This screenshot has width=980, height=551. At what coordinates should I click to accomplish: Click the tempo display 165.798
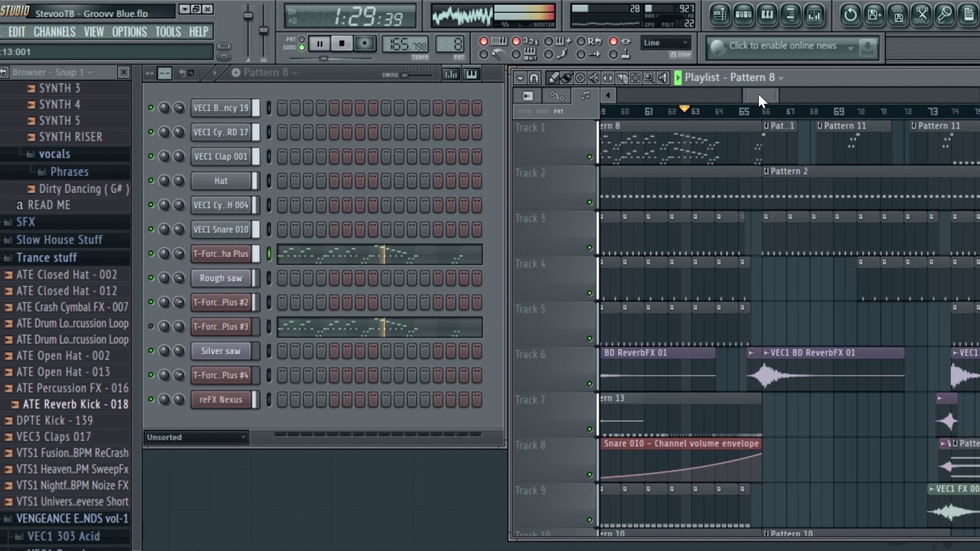pos(406,44)
